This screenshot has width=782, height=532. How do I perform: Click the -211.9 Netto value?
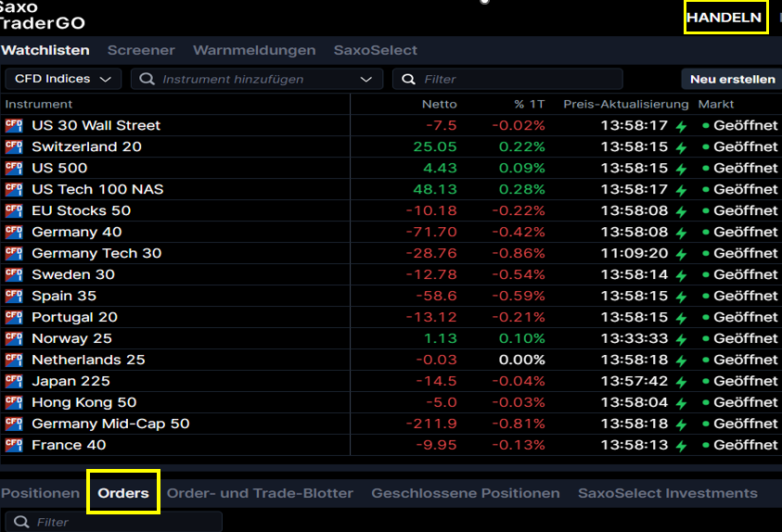[x=431, y=424]
